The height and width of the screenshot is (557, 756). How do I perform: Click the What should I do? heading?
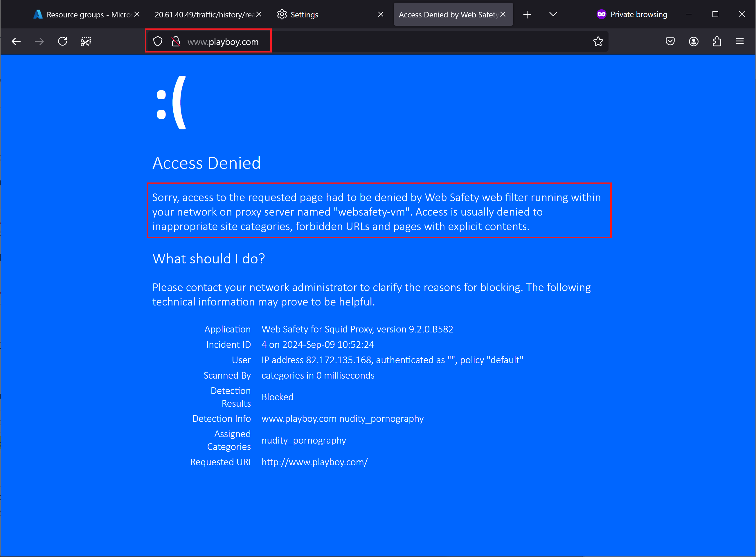click(208, 258)
